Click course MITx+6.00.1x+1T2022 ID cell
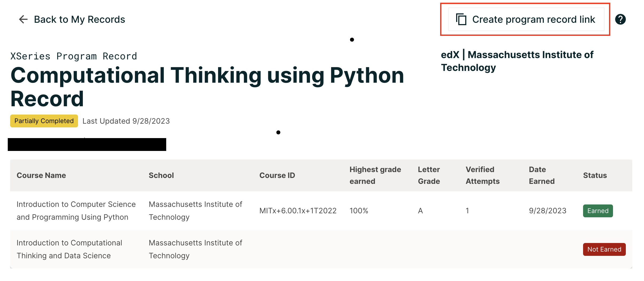 coord(298,211)
